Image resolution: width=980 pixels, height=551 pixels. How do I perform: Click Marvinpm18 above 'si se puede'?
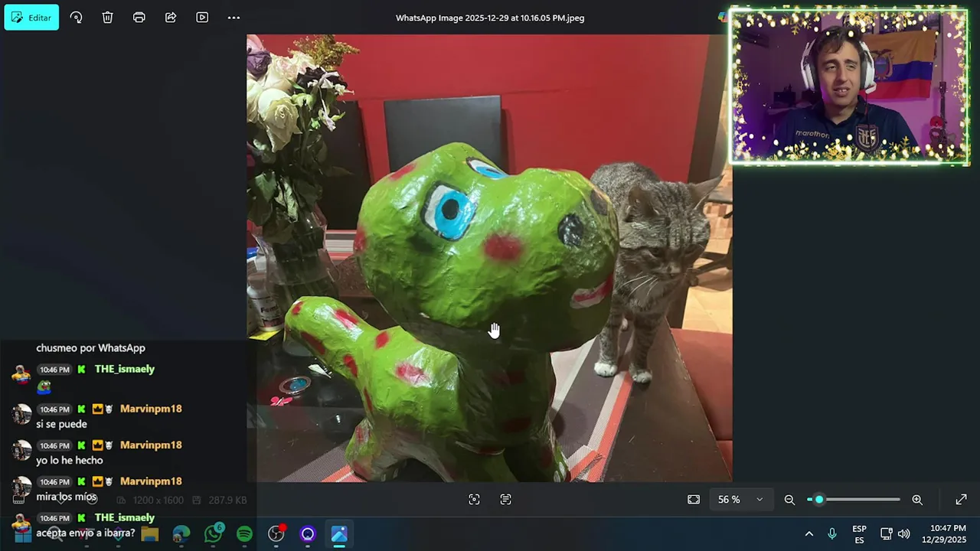pyautogui.click(x=151, y=409)
